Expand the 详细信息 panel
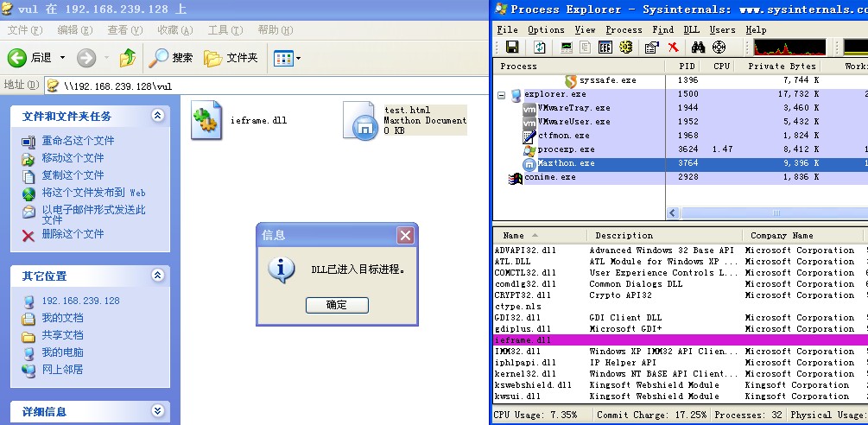The image size is (868, 425). [158, 410]
